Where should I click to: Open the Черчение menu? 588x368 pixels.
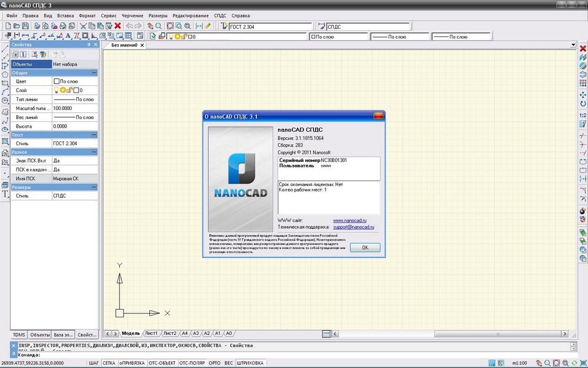[x=132, y=16]
